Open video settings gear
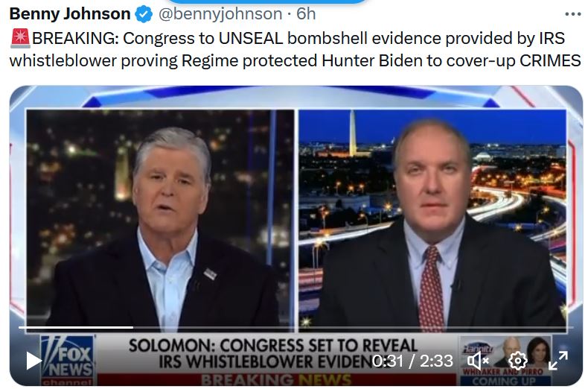588x389 pixels. (517, 361)
